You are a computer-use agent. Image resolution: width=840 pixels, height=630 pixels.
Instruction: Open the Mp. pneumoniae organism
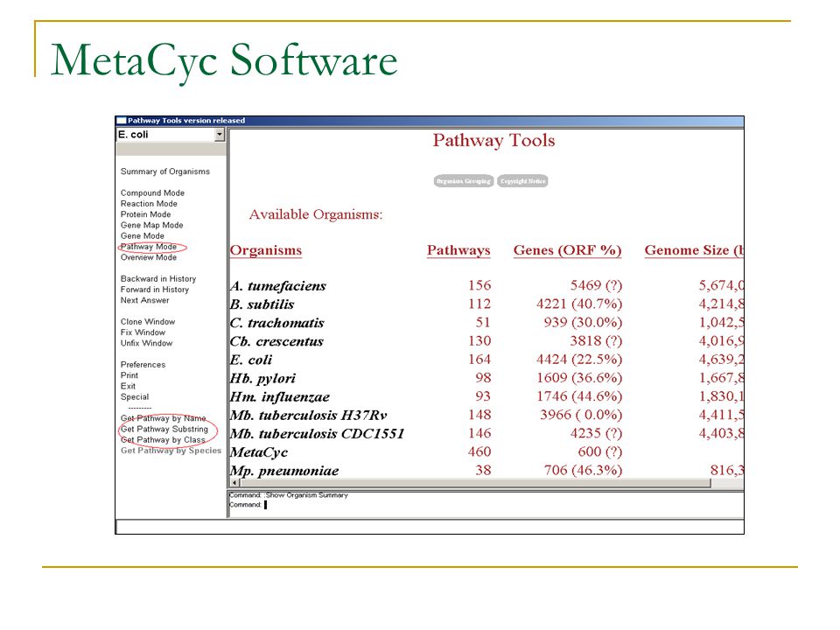coord(284,471)
